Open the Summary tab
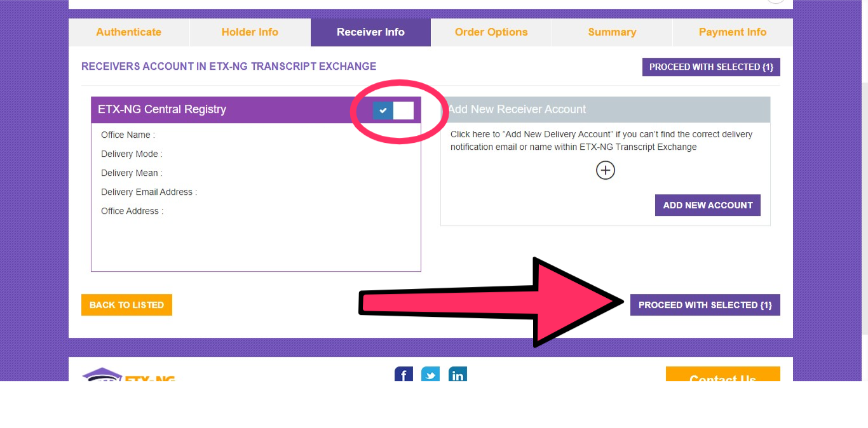The image size is (868, 428). point(611,32)
